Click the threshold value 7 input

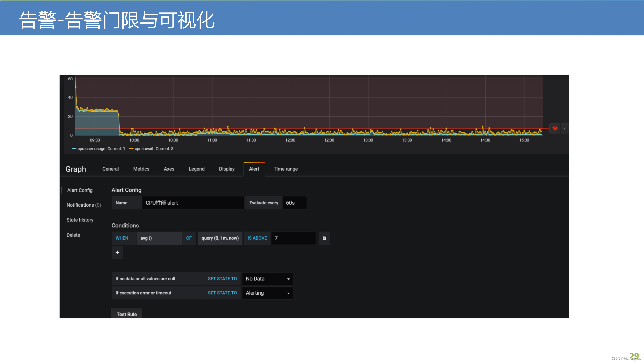[293, 238]
